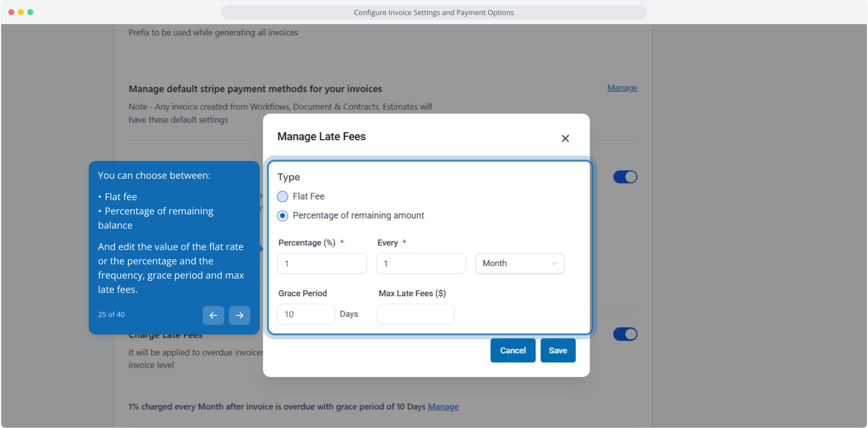
Task: Click the red macOS close window button
Action: [11, 12]
